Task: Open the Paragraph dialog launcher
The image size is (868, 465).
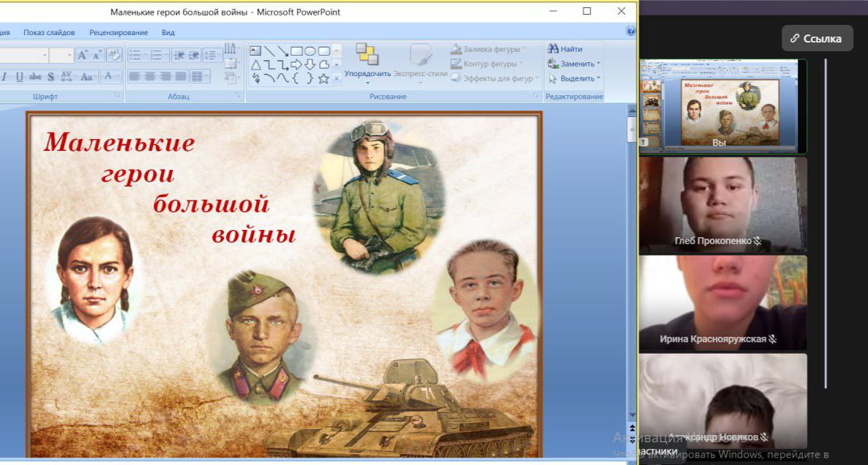Action: [239, 97]
